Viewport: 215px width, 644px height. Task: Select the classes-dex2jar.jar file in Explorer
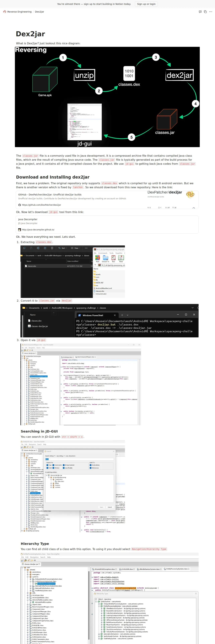point(38,326)
